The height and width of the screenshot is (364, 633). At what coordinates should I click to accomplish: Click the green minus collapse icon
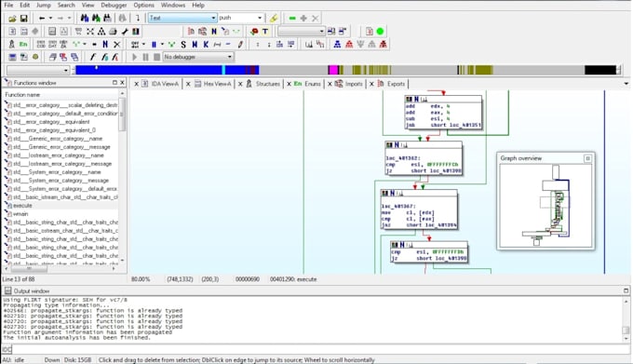click(292, 19)
